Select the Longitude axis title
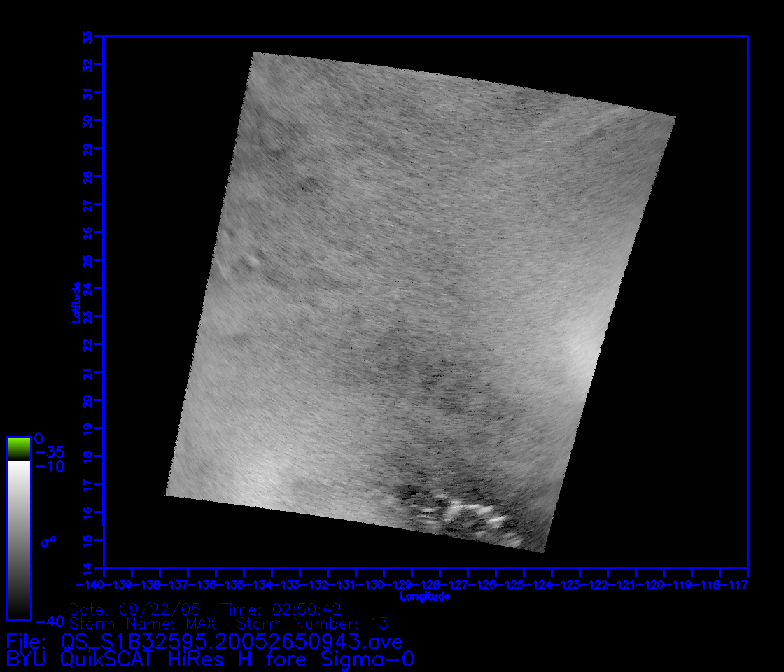This screenshot has height=672, width=784. click(425, 596)
